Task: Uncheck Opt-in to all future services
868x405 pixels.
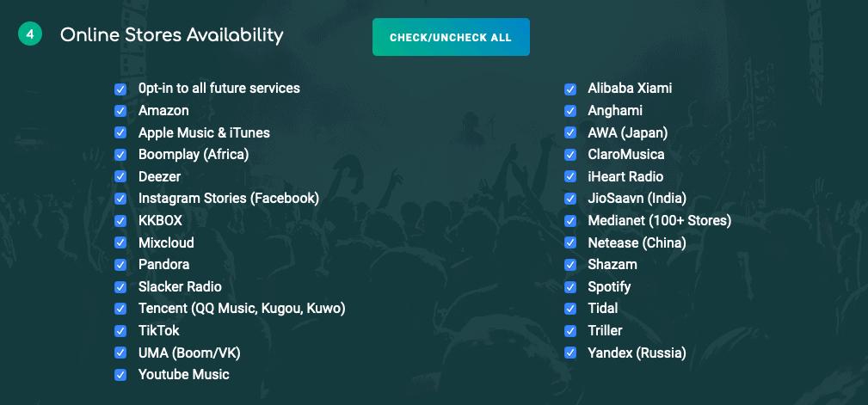Action: click(x=120, y=89)
